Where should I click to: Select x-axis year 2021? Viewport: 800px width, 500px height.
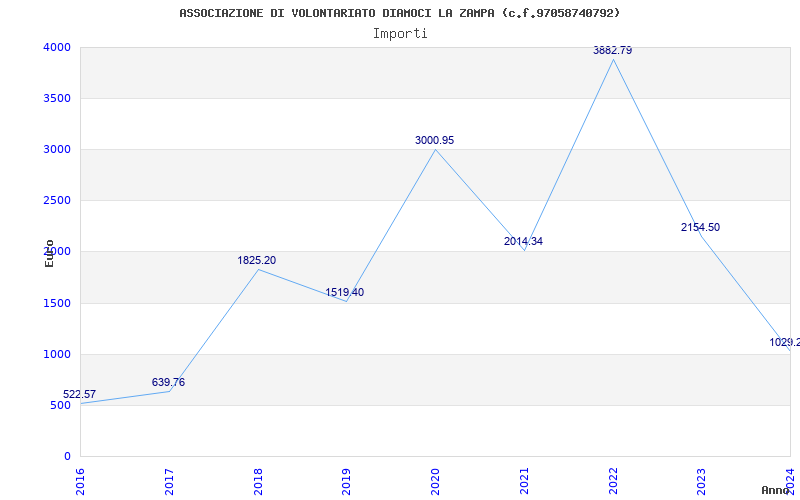[x=524, y=481]
